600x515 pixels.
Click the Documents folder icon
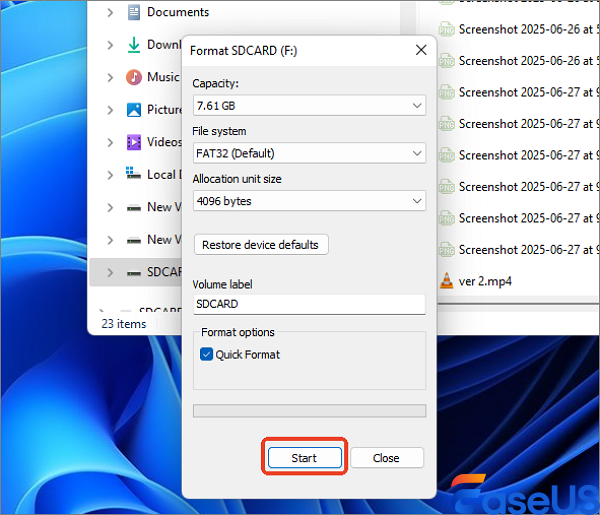[134, 12]
